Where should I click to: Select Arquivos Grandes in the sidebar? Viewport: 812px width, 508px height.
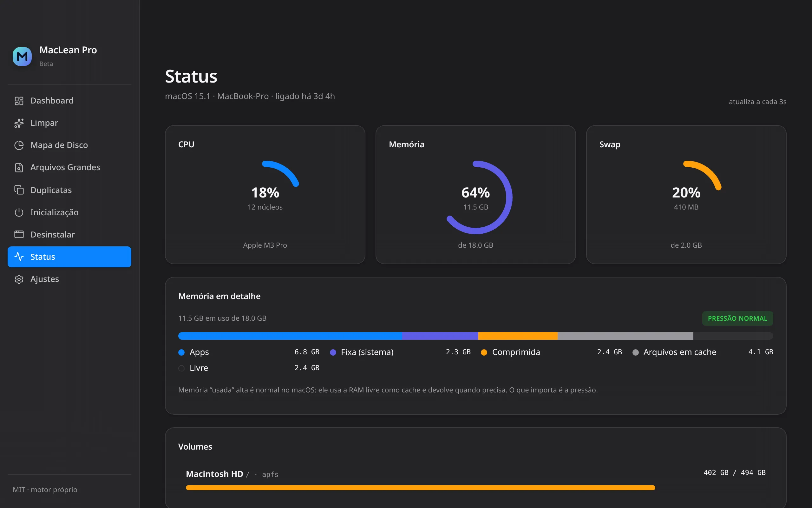69,167
